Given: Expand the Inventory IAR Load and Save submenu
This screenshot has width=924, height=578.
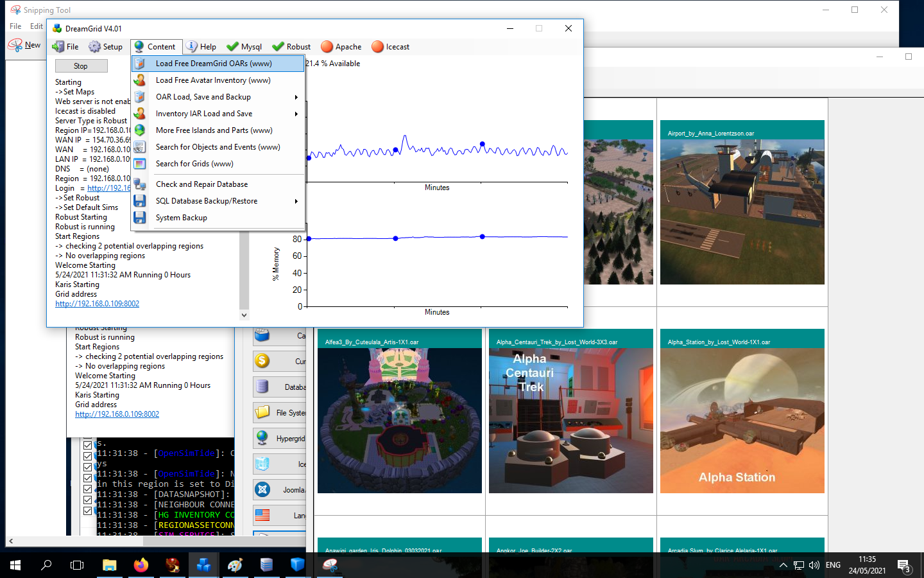Looking at the screenshot, I should [218, 114].
